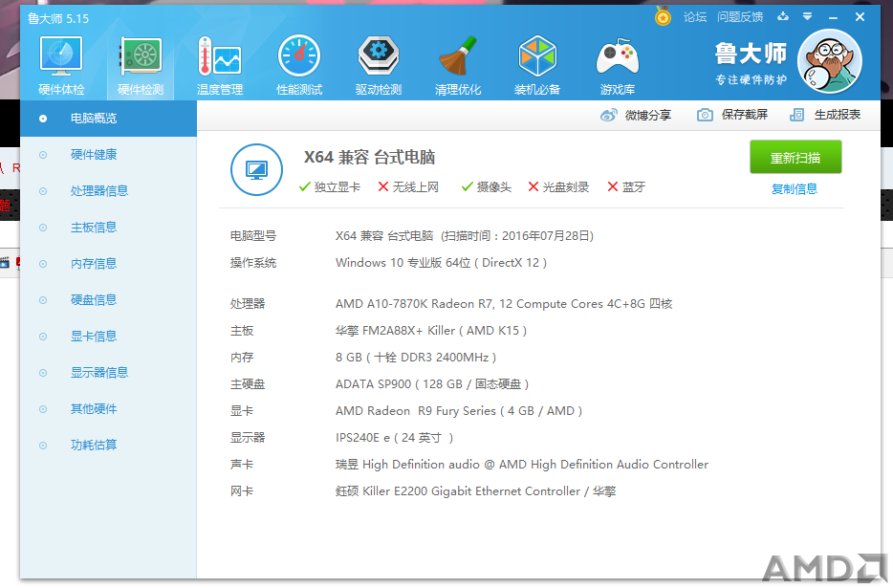This screenshot has height=588, width=893.
Task: Click the 'AMD A10-7870K Radeon R7' processor value
Action: tap(414, 304)
